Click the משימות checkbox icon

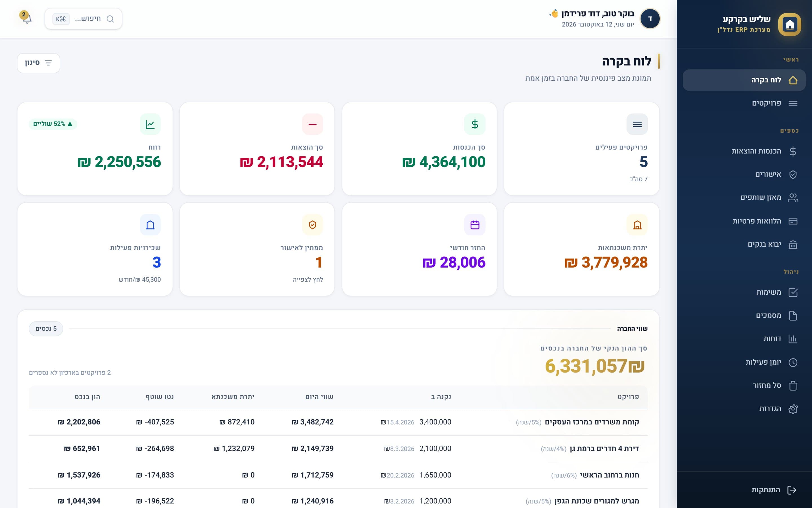pyautogui.click(x=793, y=292)
